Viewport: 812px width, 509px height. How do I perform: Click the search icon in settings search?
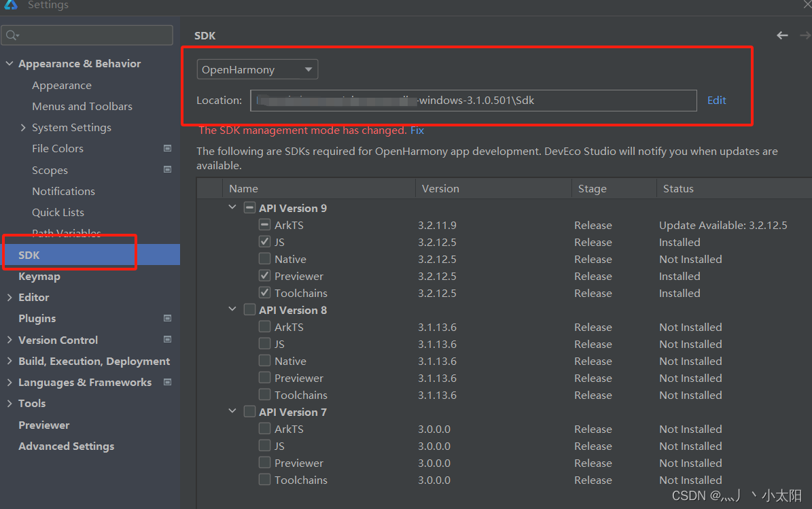pos(12,35)
